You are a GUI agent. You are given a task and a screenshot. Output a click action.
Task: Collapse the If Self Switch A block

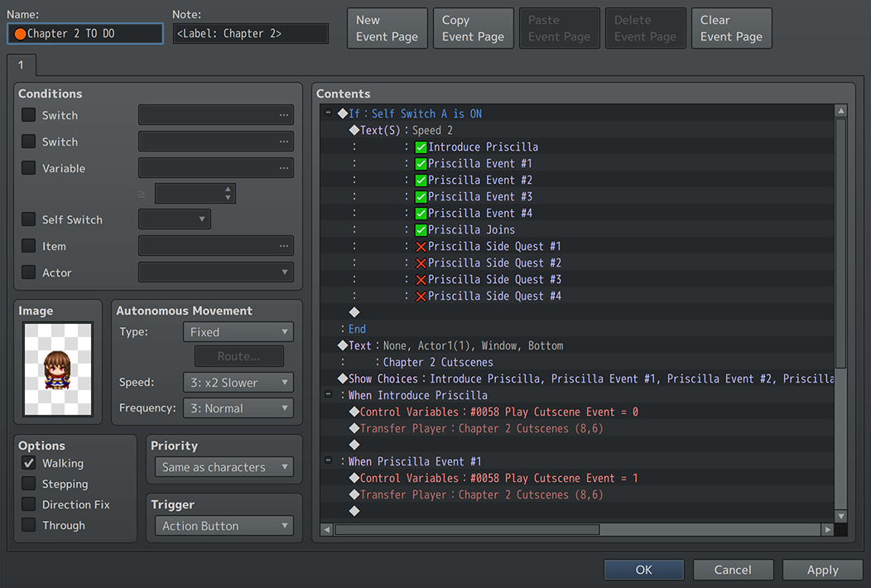pos(329,113)
